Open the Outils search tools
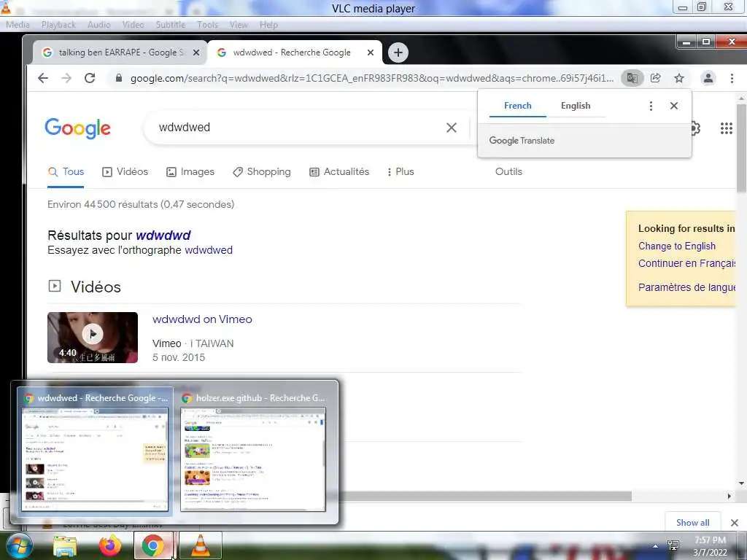This screenshot has height=560, width=747. [x=508, y=171]
